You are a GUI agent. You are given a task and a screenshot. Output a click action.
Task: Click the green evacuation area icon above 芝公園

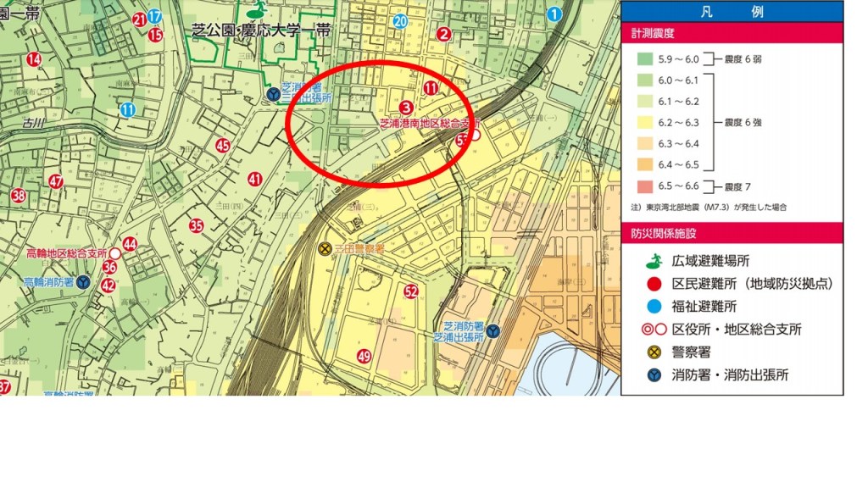tap(254, 12)
